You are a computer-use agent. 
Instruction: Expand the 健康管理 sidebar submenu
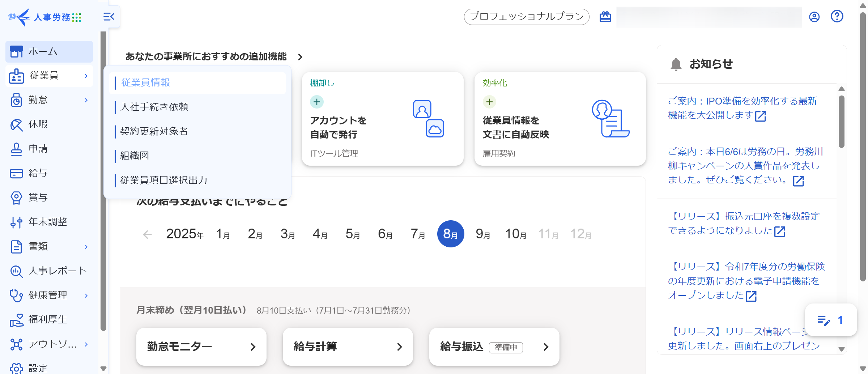(86, 296)
